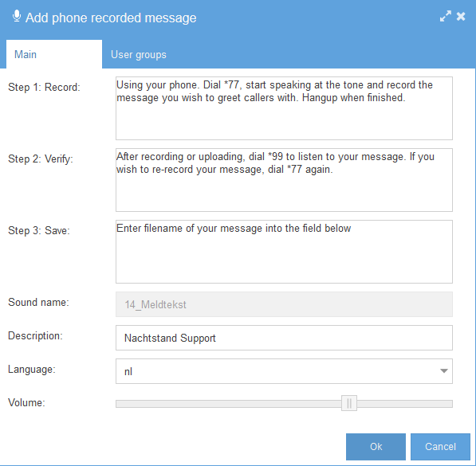Image resolution: width=476 pixels, height=466 pixels.
Task: Lower the volume by clicking the empty slider track
Action: 228,404
